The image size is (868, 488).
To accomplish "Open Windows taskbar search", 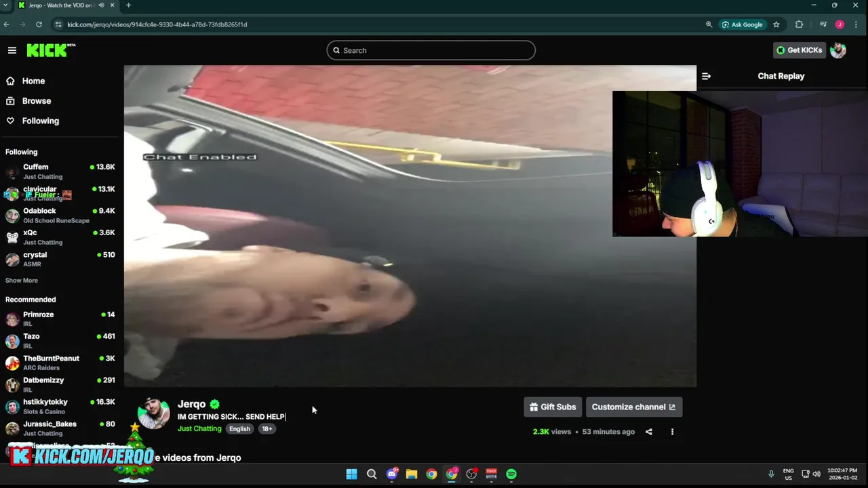I will tap(372, 474).
